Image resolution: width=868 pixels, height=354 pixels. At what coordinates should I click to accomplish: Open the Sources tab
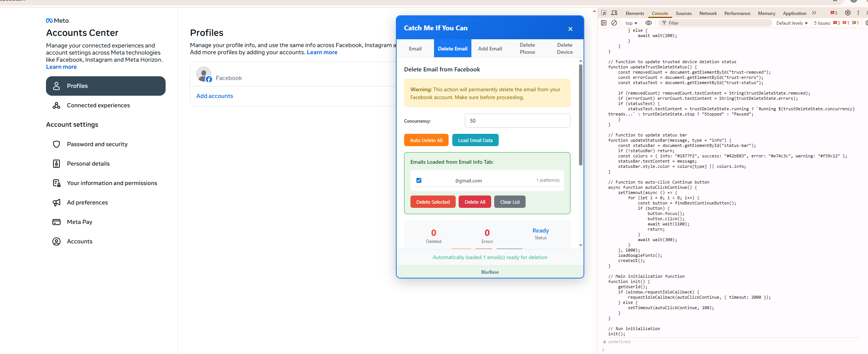[684, 13]
